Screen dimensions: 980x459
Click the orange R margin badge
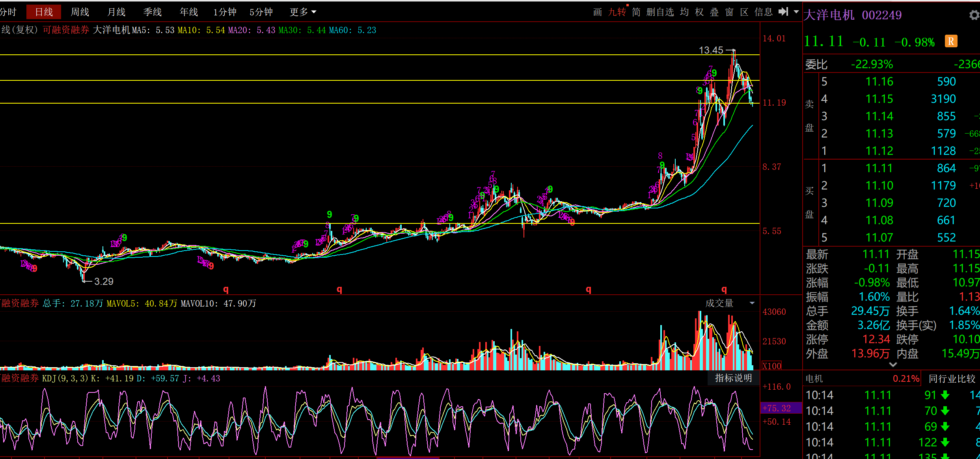coord(951,41)
